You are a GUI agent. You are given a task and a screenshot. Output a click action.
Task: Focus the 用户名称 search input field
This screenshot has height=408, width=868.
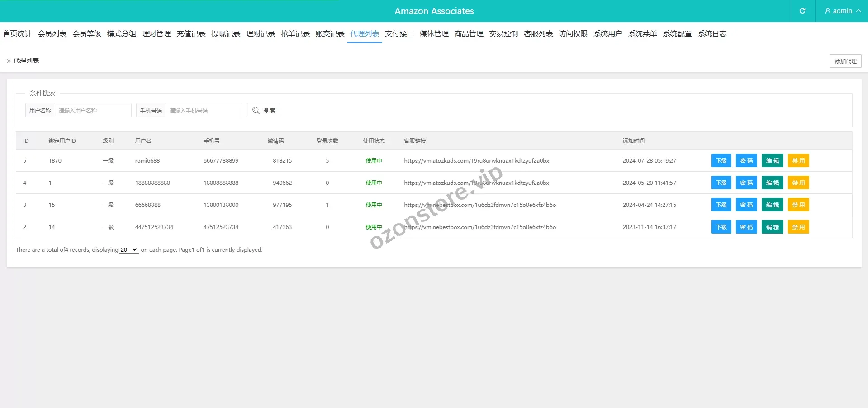coord(93,110)
